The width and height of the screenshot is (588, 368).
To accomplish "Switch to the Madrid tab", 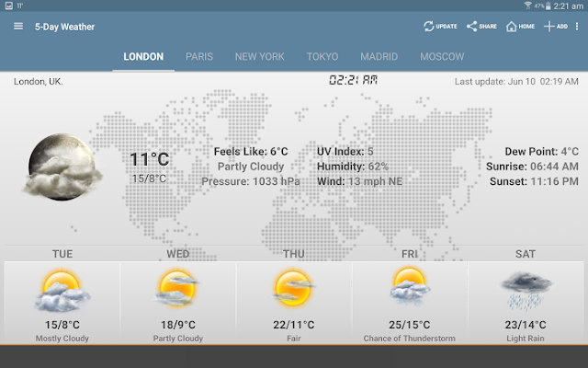I will pos(379,57).
